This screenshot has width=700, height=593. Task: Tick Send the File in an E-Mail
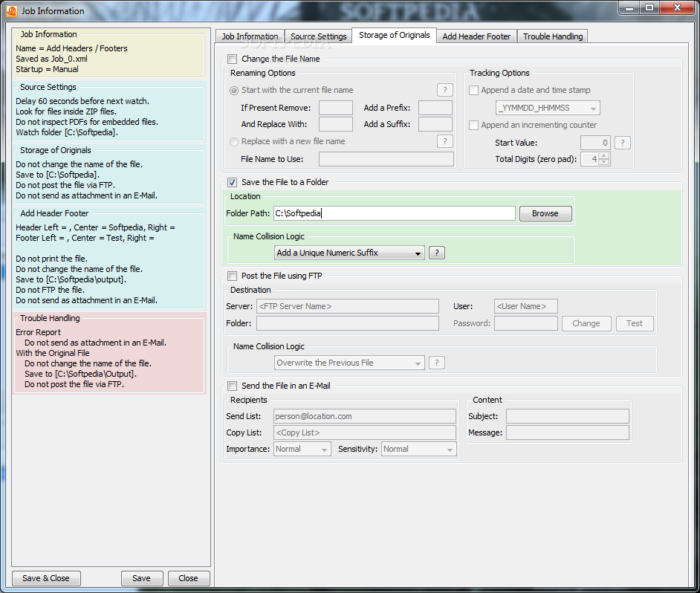(x=232, y=386)
